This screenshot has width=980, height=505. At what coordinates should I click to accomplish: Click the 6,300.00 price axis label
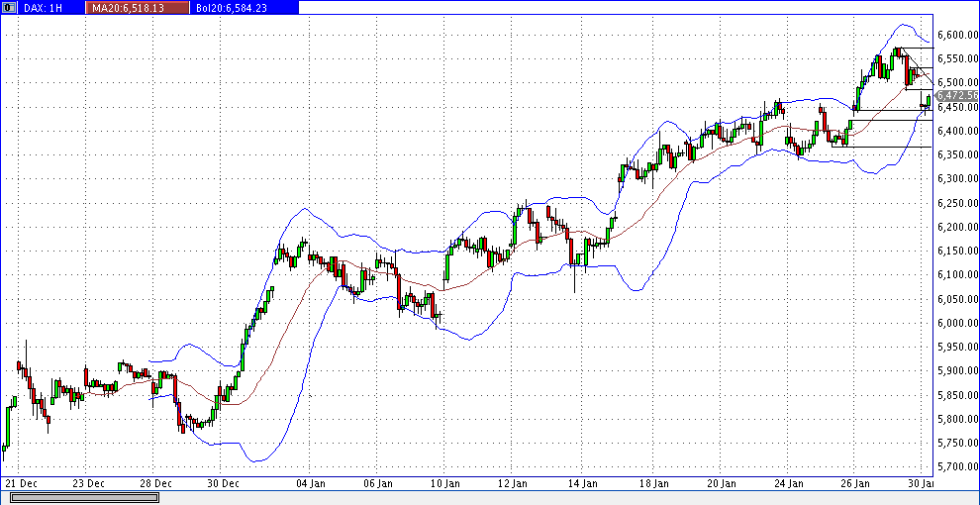(957, 179)
